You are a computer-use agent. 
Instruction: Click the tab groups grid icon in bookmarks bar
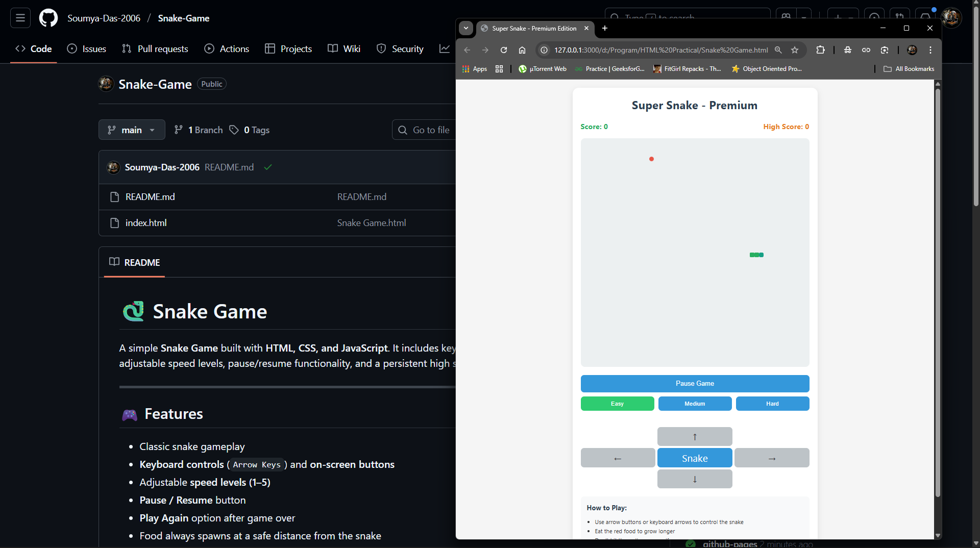[x=499, y=69]
